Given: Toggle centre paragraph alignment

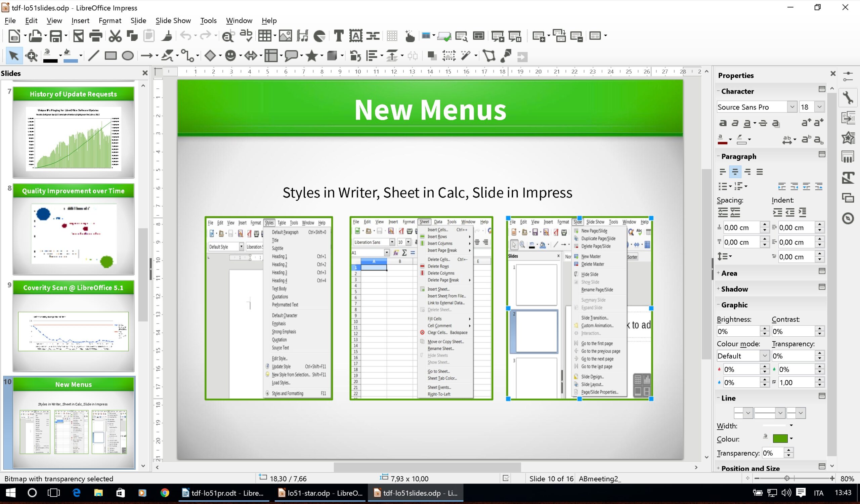Looking at the screenshot, I should point(735,172).
